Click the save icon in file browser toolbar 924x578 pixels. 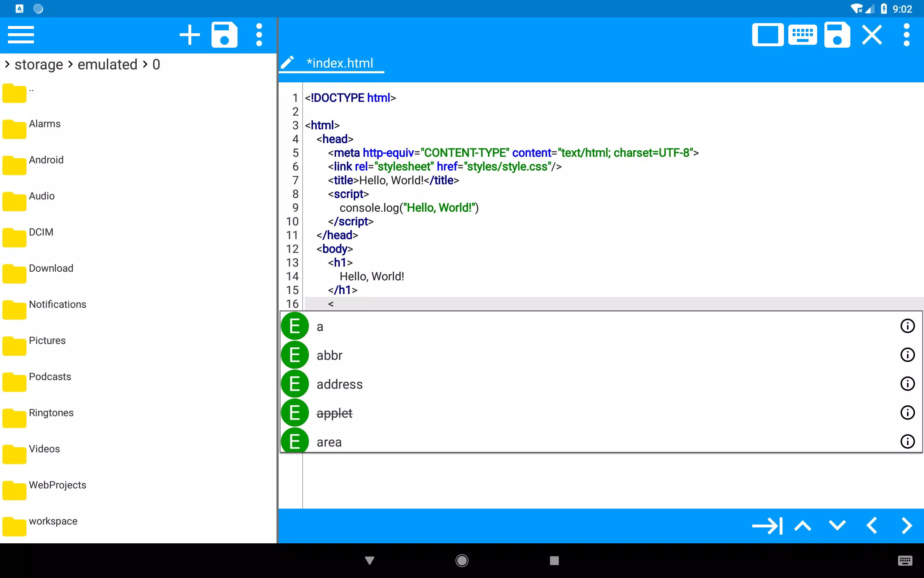coord(224,35)
